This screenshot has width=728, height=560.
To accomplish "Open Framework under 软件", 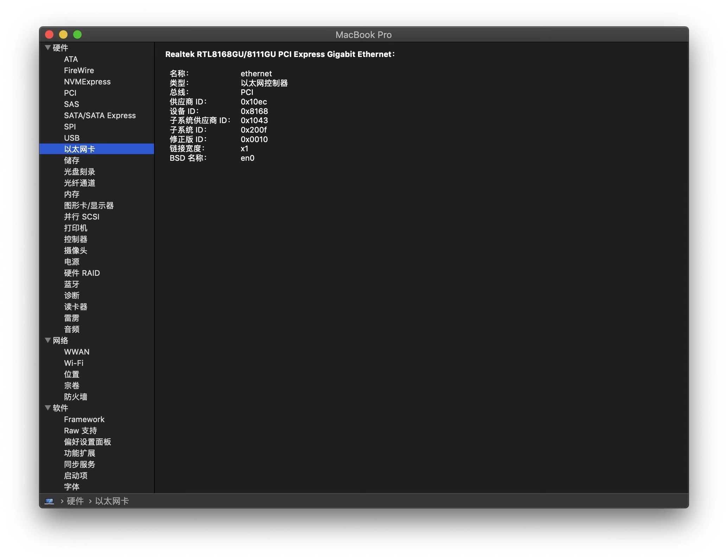I will click(84, 419).
